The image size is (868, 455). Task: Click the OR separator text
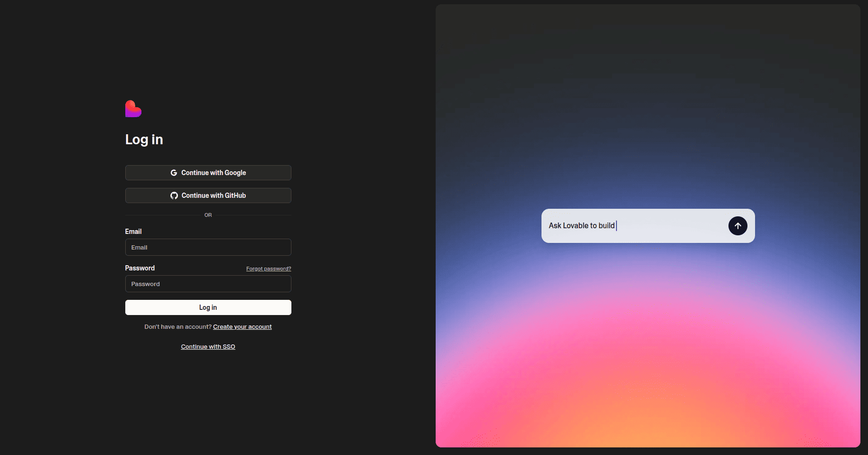[x=208, y=215]
